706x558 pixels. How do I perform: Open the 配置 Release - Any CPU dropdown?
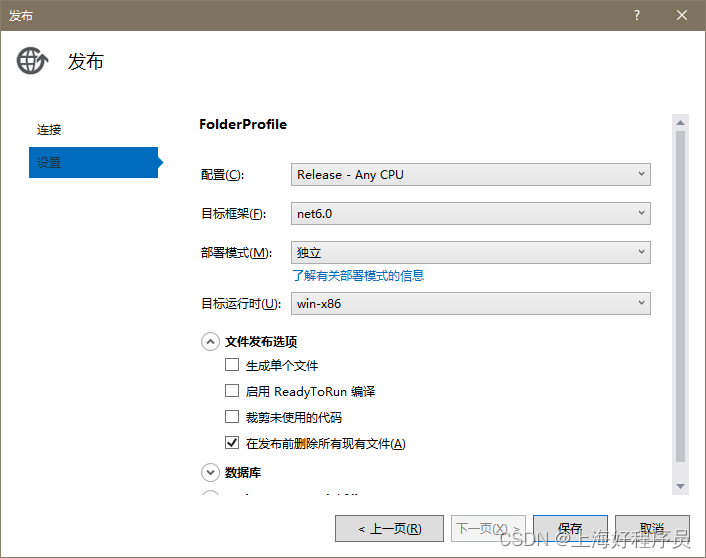pyautogui.click(x=471, y=174)
